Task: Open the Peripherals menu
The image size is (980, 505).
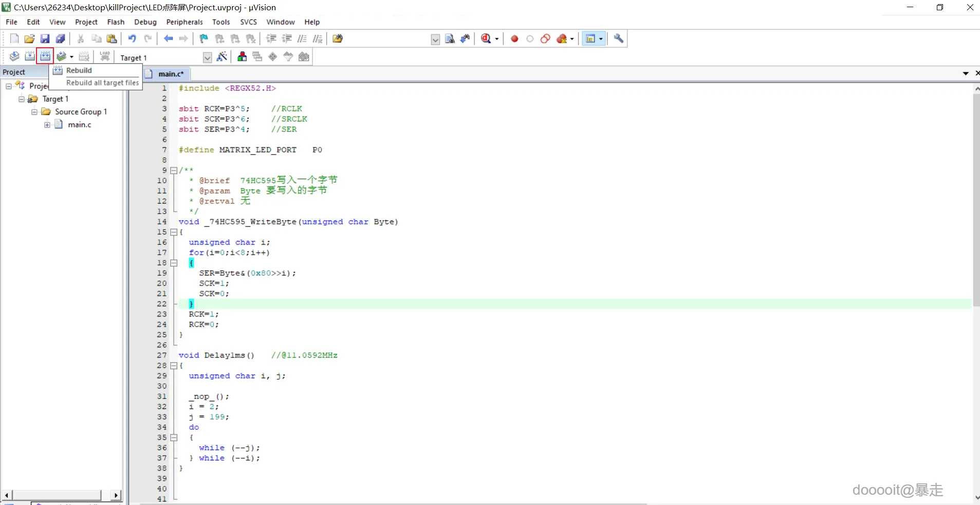Action: [184, 22]
